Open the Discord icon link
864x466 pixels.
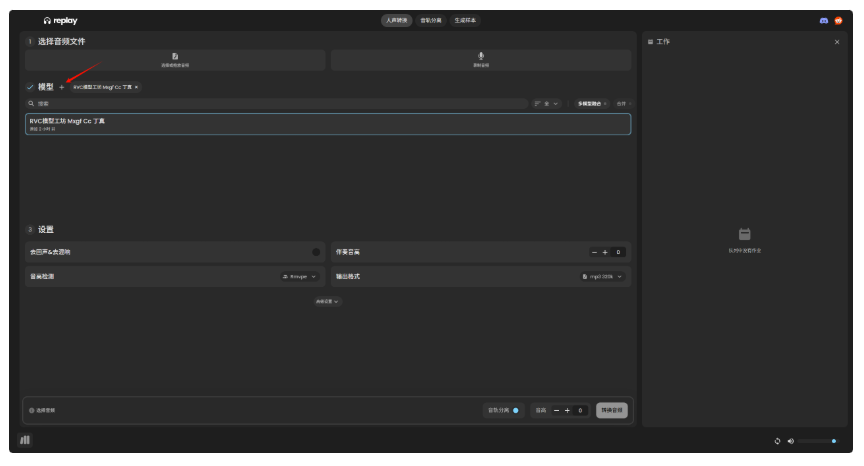pyautogui.click(x=824, y=20)
